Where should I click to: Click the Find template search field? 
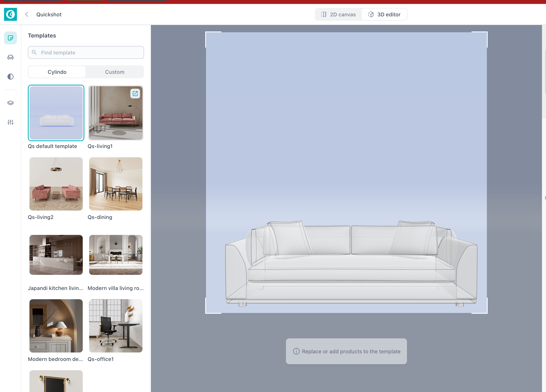[86, 52]
